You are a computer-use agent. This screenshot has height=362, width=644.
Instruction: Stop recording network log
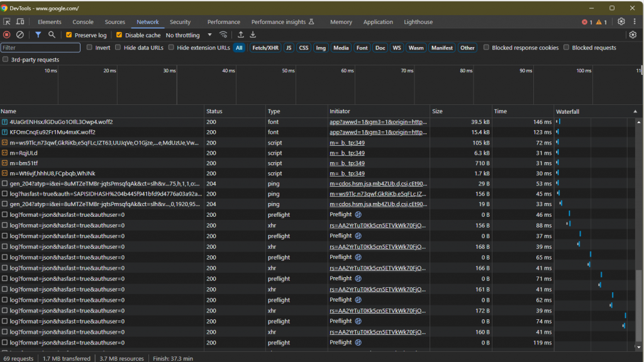pos(7,35)
